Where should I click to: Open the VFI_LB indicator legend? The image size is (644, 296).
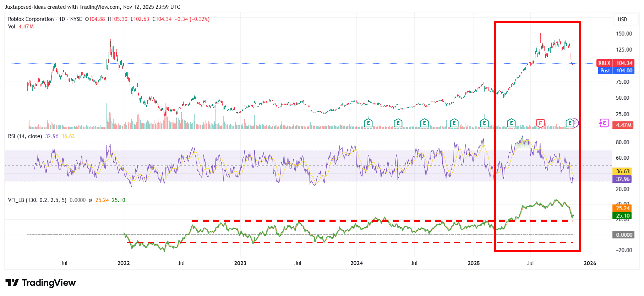click(37, 200)
